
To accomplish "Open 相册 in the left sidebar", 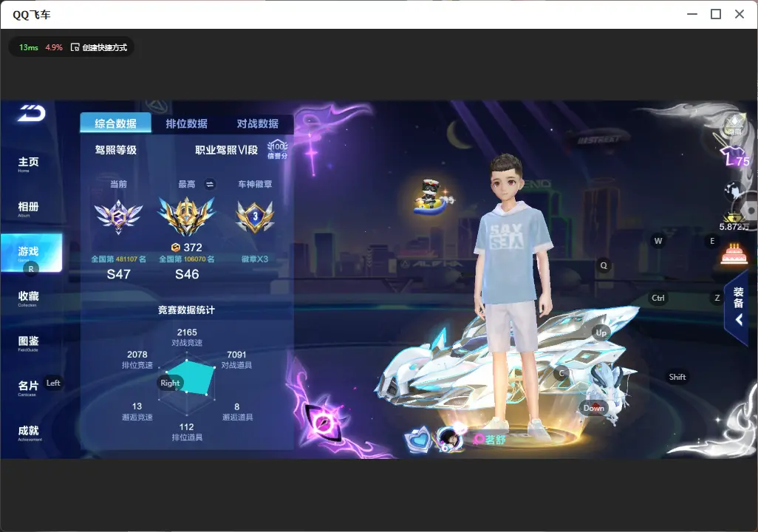I will click(29, 208).
